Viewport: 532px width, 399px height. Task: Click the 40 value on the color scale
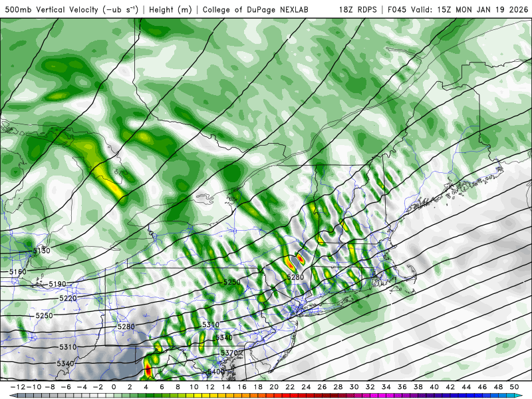(434, 387)
